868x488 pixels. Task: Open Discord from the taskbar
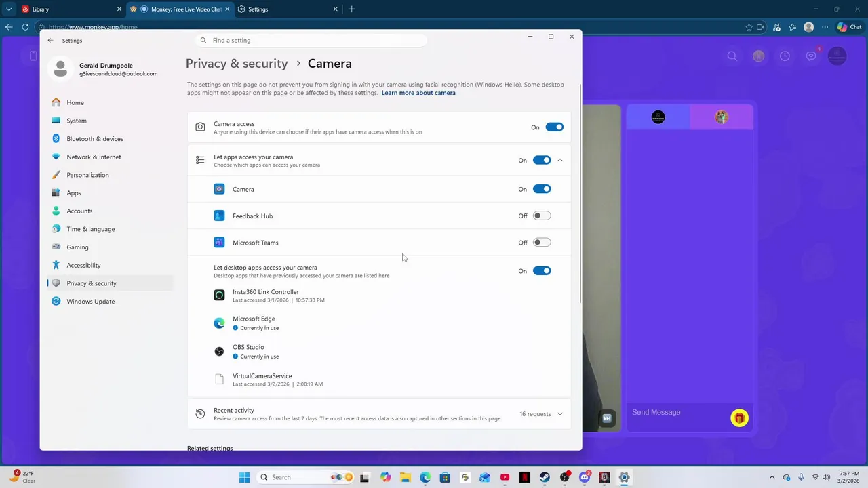[x=585, y=477]
